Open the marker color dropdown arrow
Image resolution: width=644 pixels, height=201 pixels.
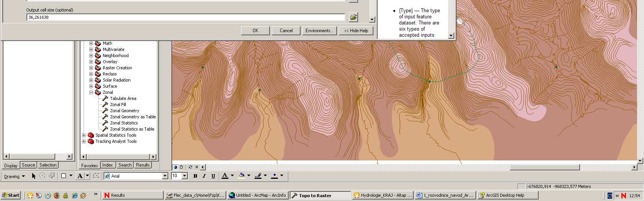pos(282,176)
